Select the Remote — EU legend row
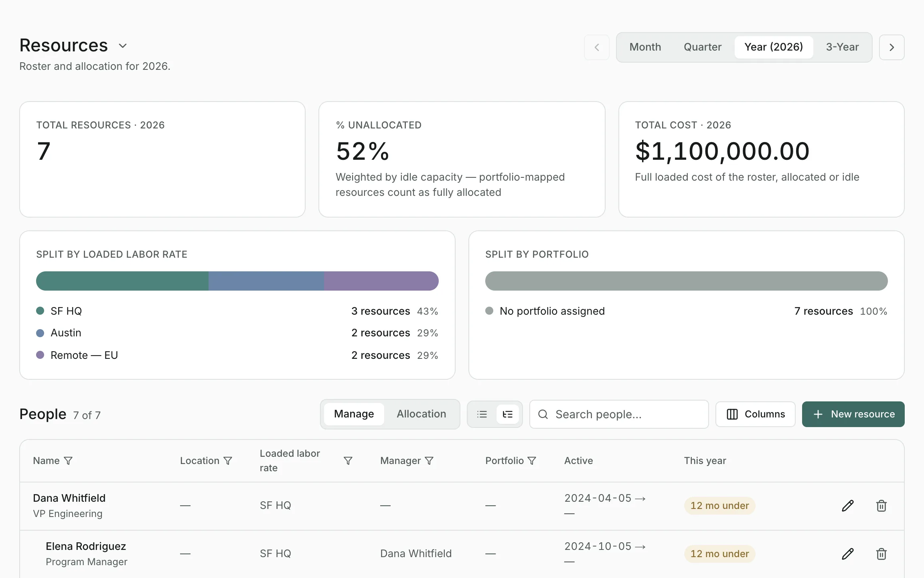Viewport: 924px width, 578px height. click(237, 355)
